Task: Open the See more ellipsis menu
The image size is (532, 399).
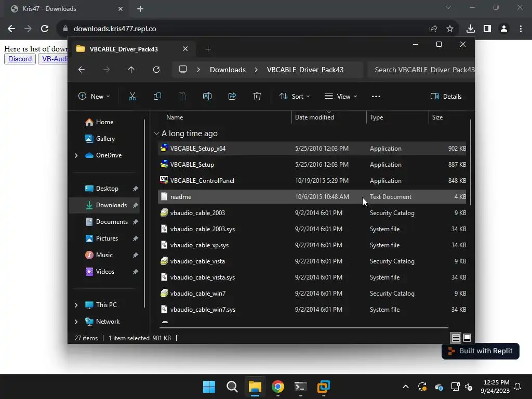Action: coord(376,96)
